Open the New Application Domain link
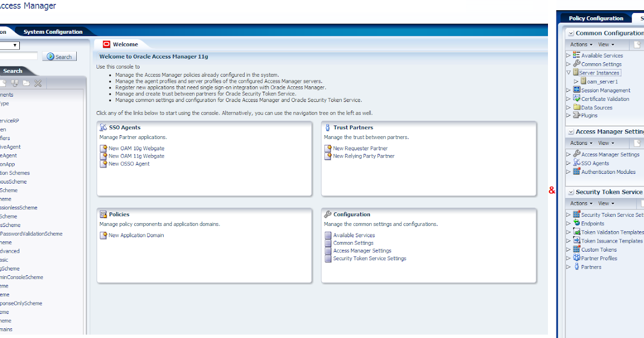 pyautogui.click(x=136, y=236)
